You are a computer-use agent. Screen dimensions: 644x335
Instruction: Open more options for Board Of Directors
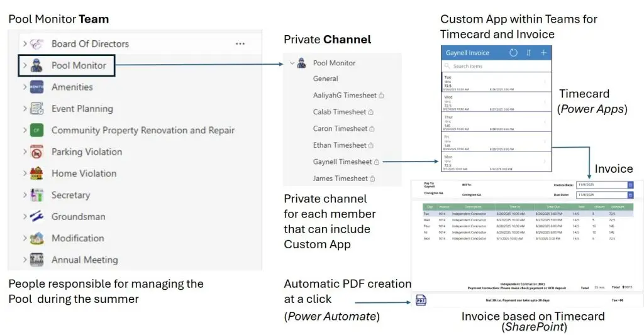point(240,43)
